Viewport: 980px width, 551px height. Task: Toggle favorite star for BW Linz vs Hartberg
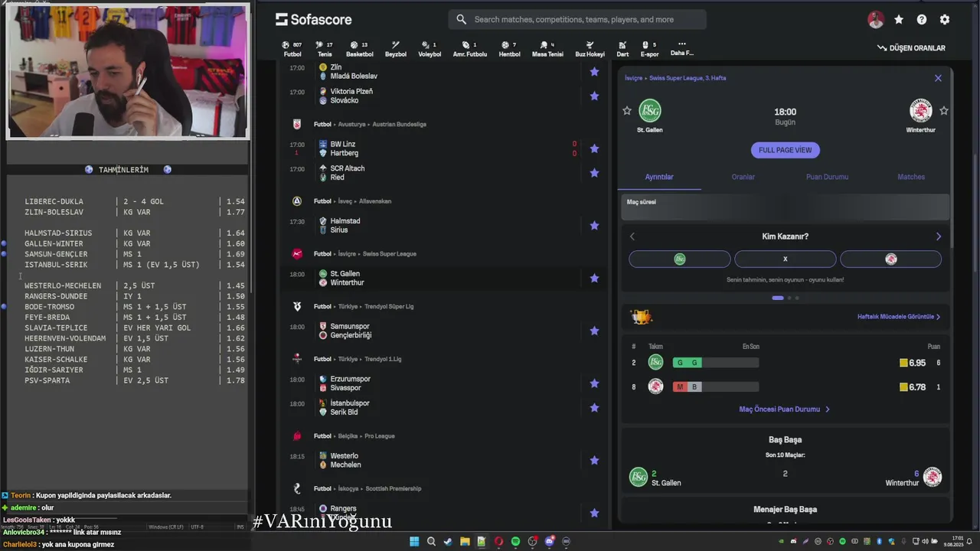594,149
